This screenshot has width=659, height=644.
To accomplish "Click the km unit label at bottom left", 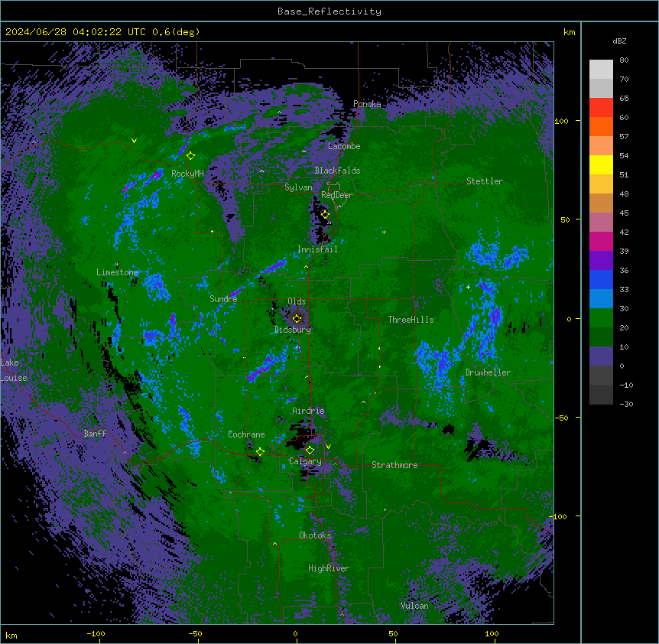I will click(x=11, y=635).
